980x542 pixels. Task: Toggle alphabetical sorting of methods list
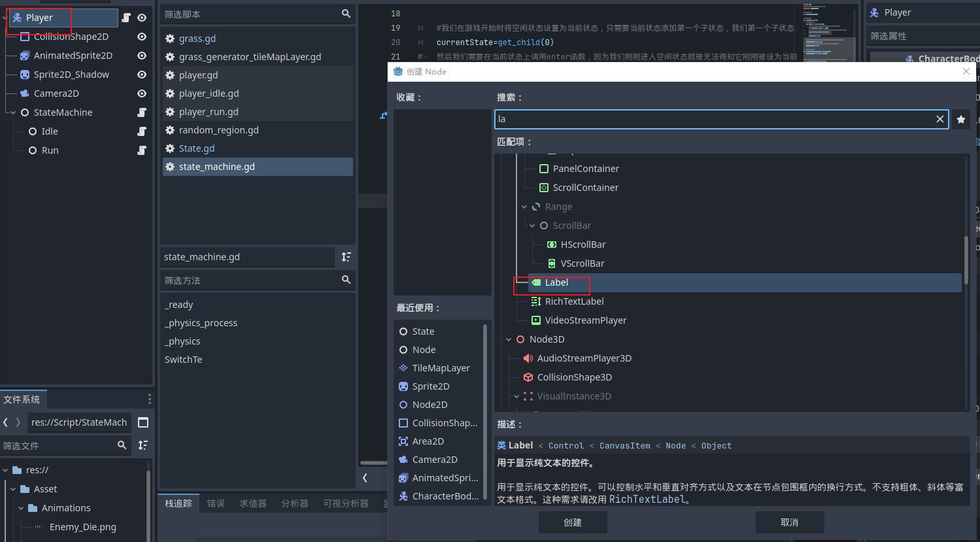click(346, 257)
